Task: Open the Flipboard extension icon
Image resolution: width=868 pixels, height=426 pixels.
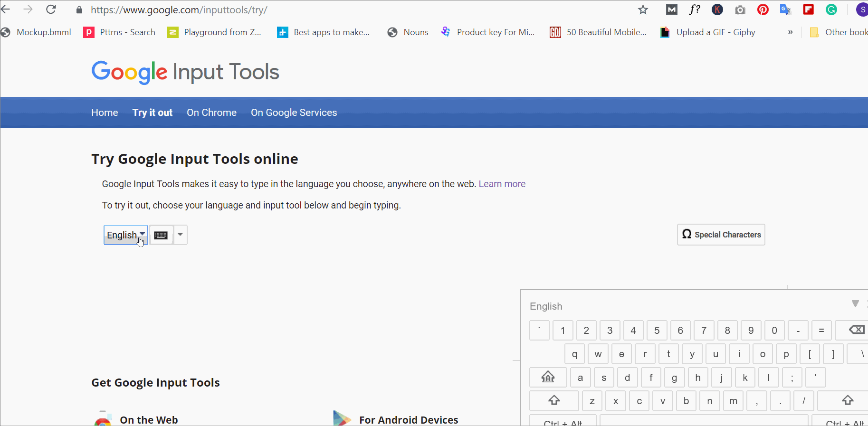Action: (809, 9)
